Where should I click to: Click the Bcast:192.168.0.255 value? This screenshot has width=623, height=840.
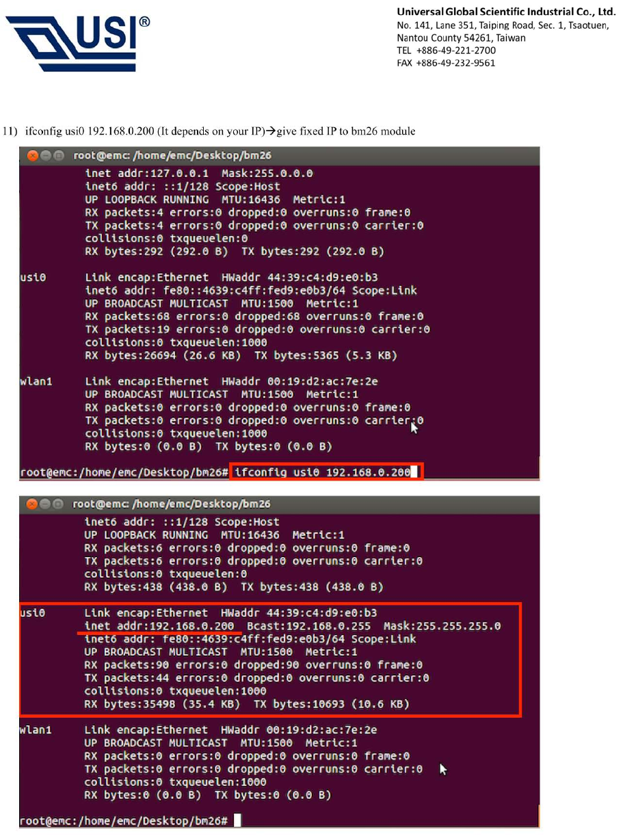308,626
